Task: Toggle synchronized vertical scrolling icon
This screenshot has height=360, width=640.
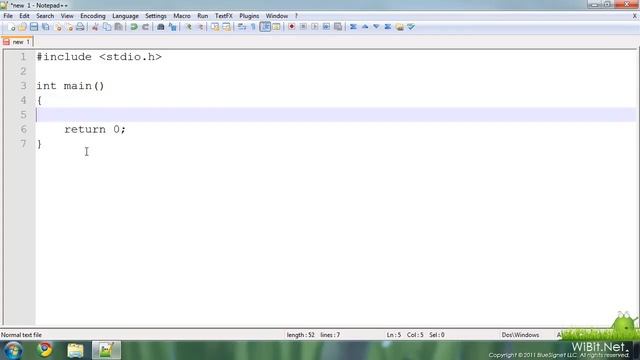Action: (x=215, y=27)
